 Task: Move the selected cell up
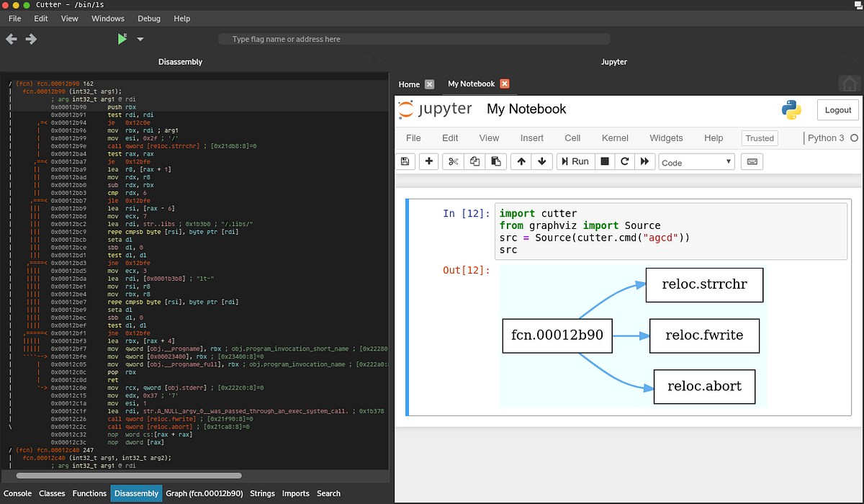(521, 161)
